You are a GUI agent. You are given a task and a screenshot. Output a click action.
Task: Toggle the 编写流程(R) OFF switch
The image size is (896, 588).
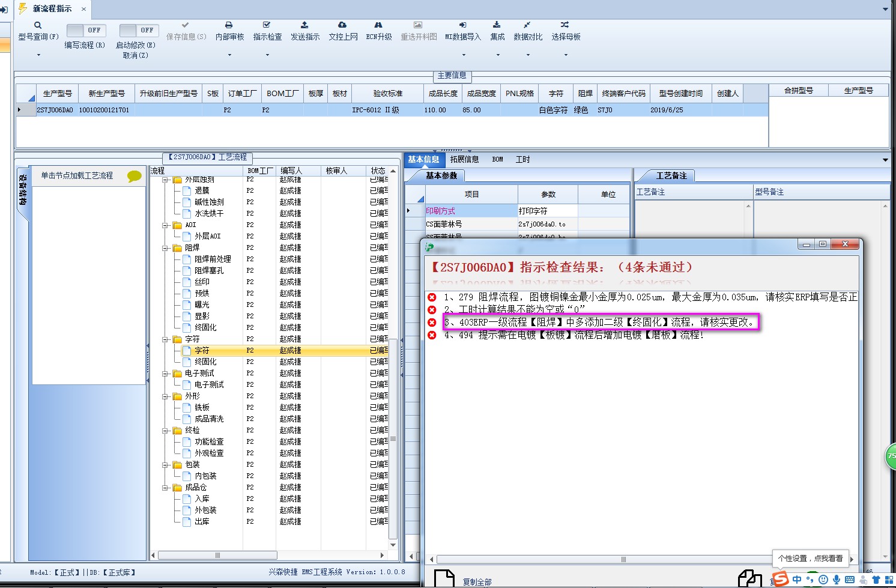pos(86,30)
